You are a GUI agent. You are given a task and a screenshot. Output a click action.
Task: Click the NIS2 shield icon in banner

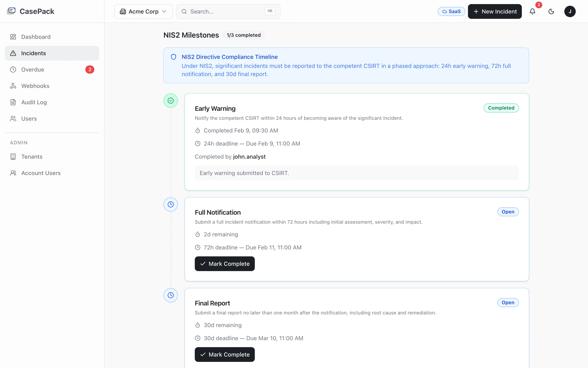(174, 57)
